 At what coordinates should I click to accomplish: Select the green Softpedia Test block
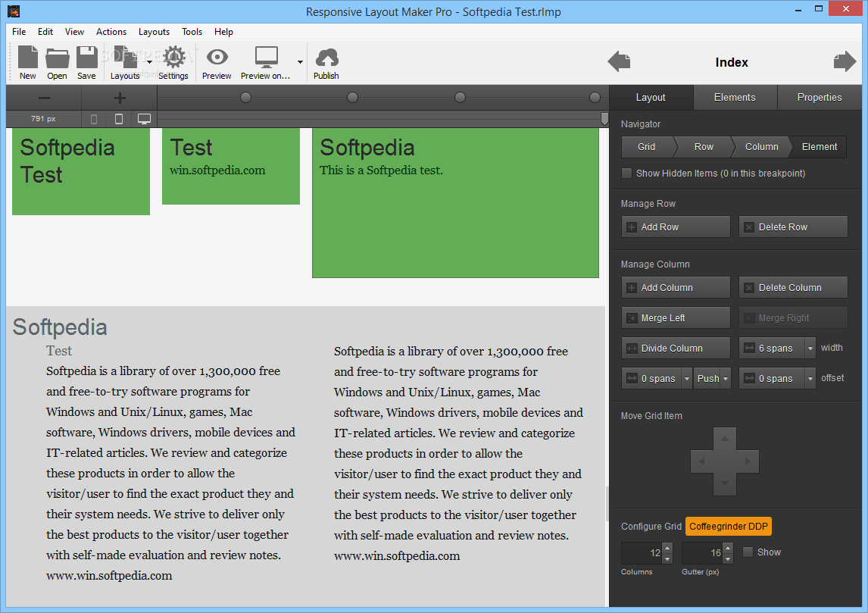click(81, 171)
